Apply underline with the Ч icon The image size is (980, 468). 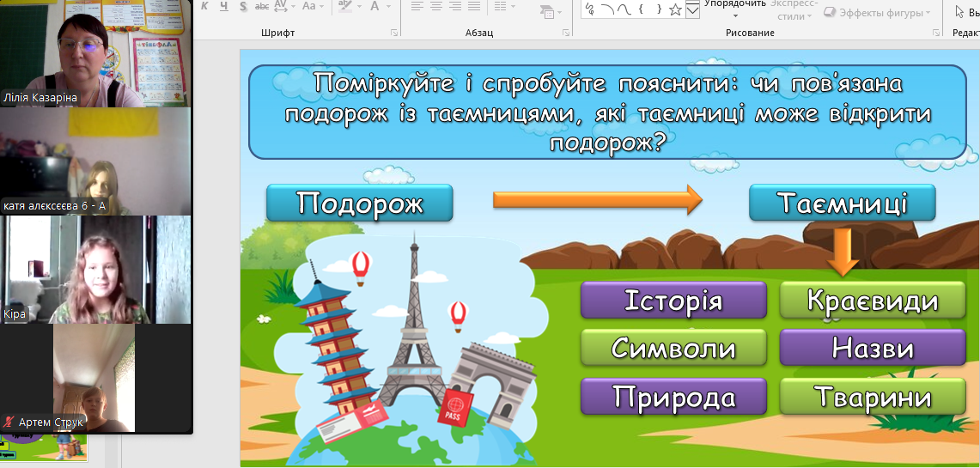(x=223, y=7)
